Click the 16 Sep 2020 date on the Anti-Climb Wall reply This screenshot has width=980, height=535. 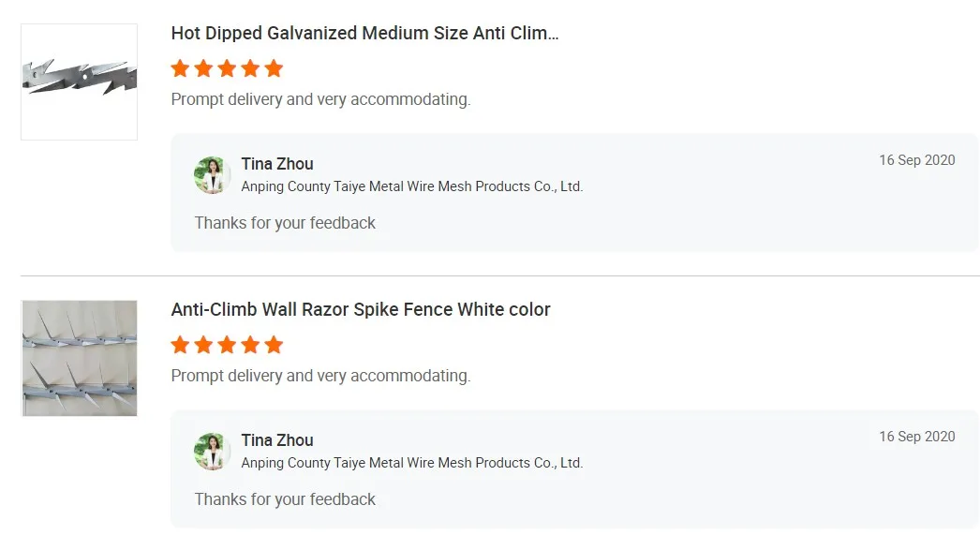[x=916, y=437]
